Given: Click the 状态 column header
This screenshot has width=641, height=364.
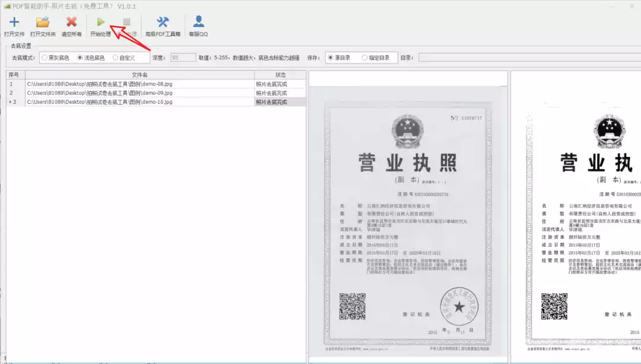Looking at the screenshot, I should [x=280, y=75].
